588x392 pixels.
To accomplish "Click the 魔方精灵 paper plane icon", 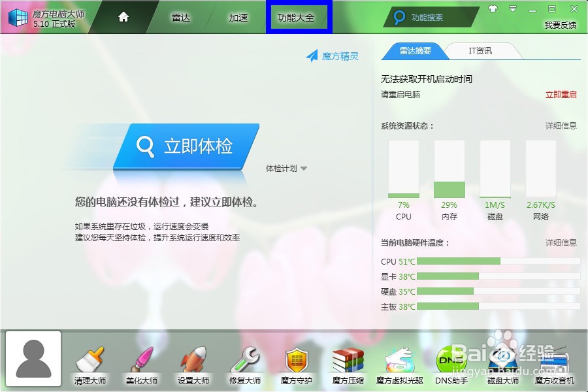I will click(312, 56).
